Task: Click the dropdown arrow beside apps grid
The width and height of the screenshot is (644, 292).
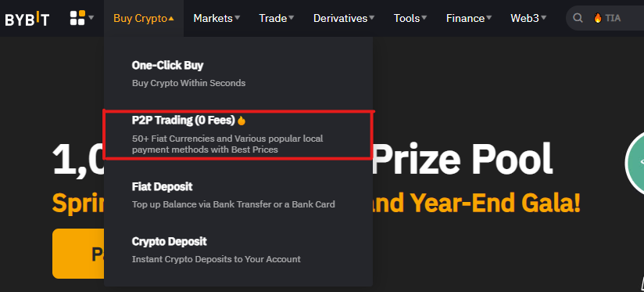Action: click(91, 18)
